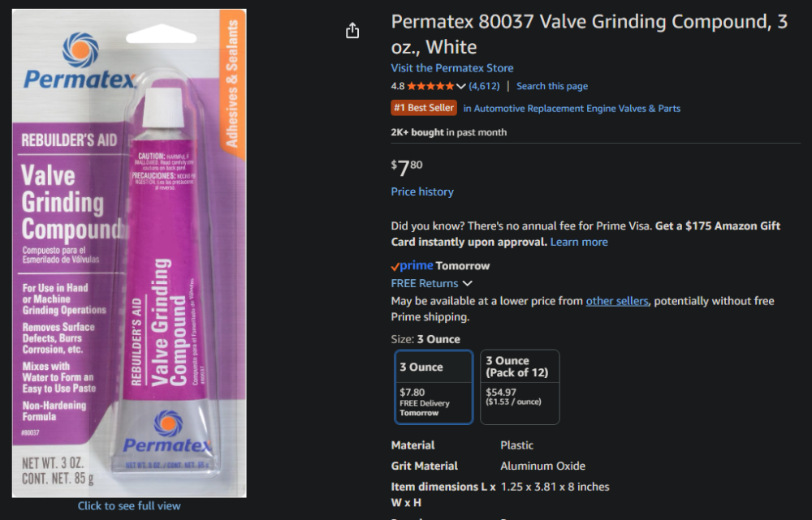Image resolution: width=812 pixels, height=520 pixels.
Task: Open the rating breakdown chevron
Action: (461, 87)
